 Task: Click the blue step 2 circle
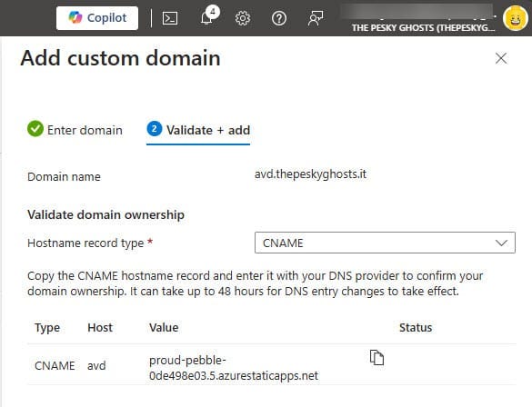click(x=155, y=129)
